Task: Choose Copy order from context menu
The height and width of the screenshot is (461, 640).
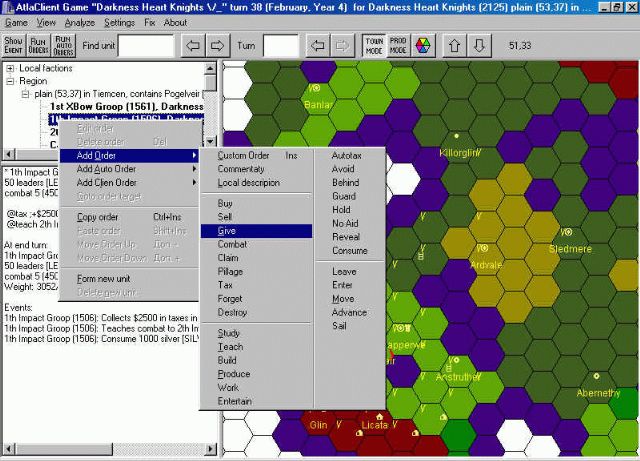Action: tap(130, 217)
